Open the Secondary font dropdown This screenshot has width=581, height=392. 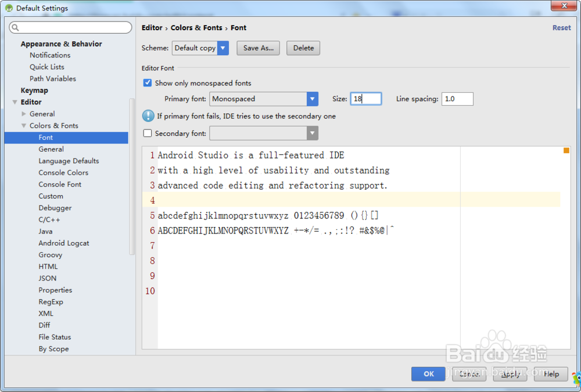click(x=313, y=133)
